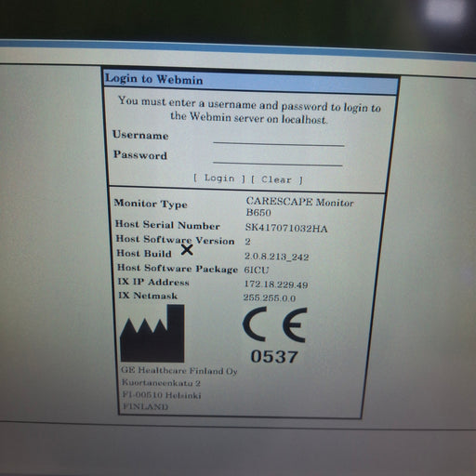
Task: Click the Username input field
Action: 279,139
